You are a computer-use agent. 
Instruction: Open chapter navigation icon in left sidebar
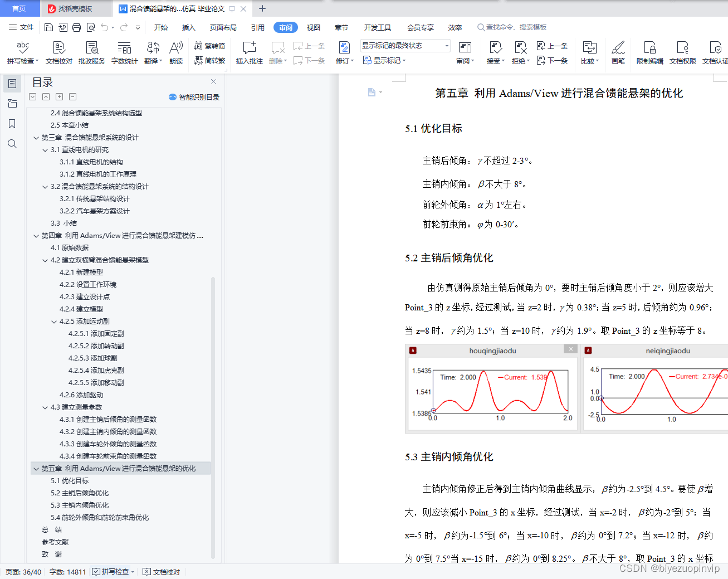point(12,104)
